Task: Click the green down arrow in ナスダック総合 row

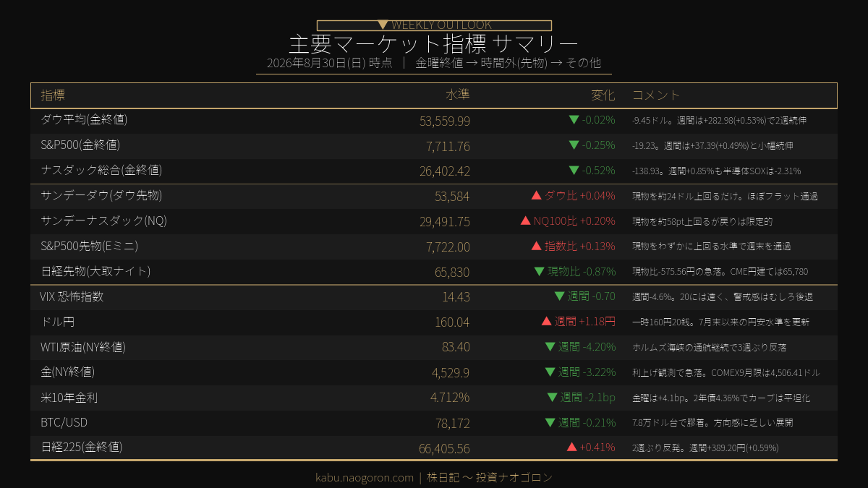Action: pos(574,171)
